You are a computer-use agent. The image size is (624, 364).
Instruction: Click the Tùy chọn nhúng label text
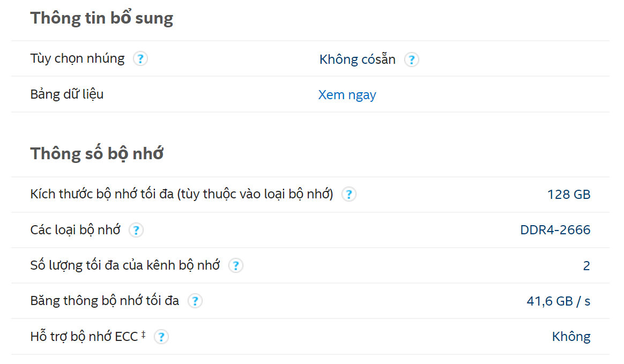(x=78, y=58)
